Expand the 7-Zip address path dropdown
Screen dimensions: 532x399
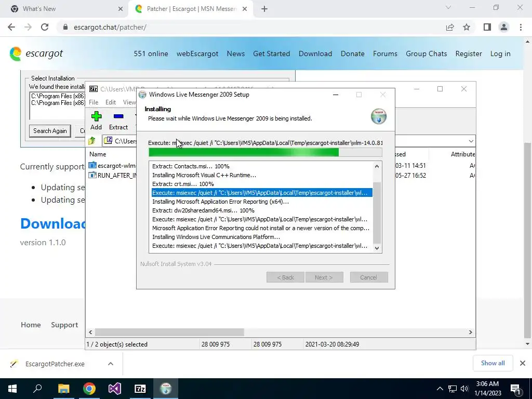pyautogui.click(x=471, y=141)
